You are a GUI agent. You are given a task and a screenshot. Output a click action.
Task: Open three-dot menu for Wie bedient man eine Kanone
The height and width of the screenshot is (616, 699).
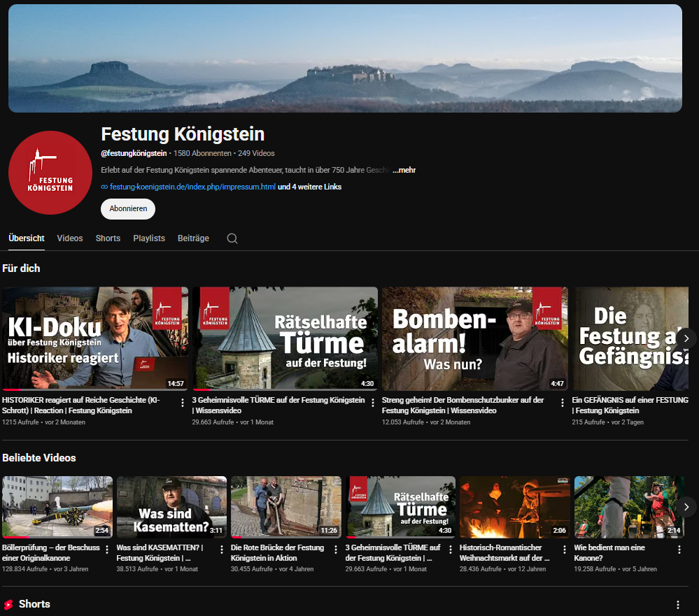pyautogui.click(x=679, y=550)
